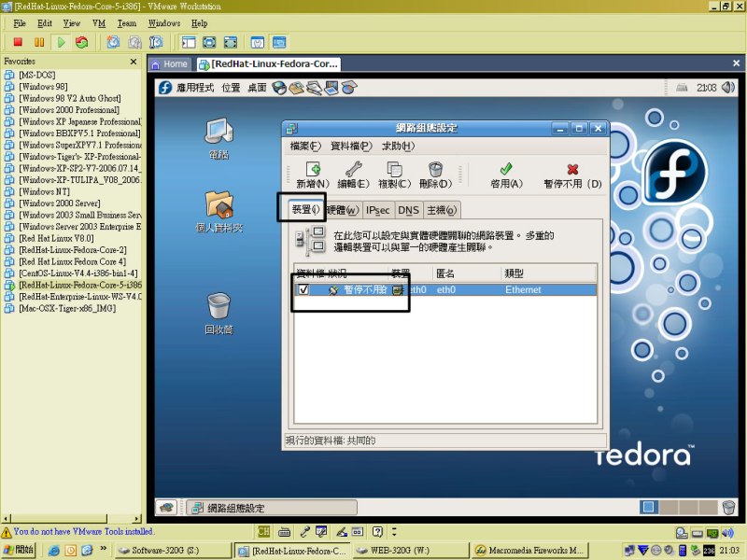Open the Fedora 桌面 desktop menu
The image size is (747, 560).
(257, 88)
